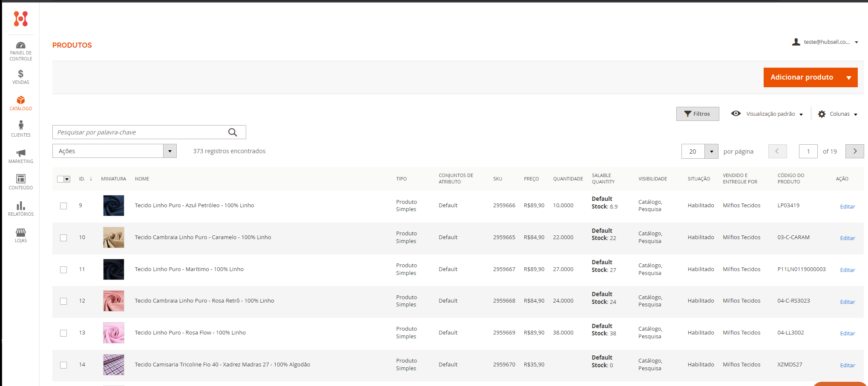Image resolution: width=868 pixels, height=386 pixels.
Task: Sort the table by the Nome column
Action: pyautogui.click(x=142, y=179)
